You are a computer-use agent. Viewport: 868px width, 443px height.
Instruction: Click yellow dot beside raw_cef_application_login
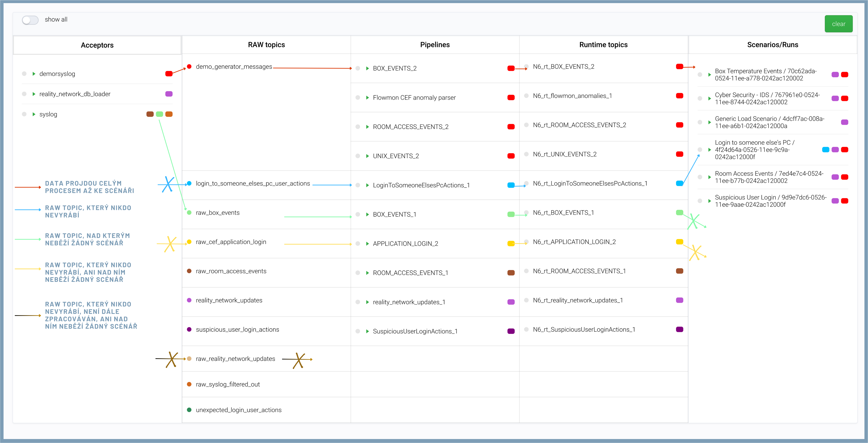click(189, 242)
